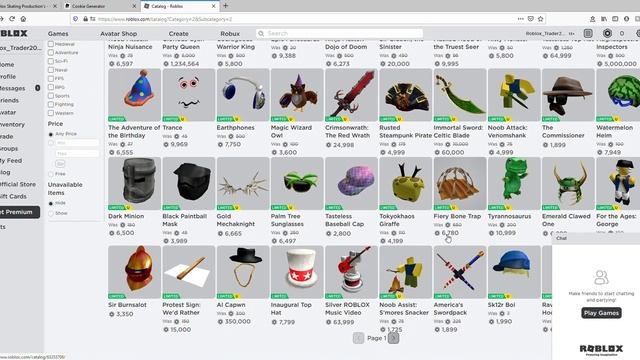This screenshot has height=360, width=640.
Task: Open Rusted Steampunk Pirate hat thumbnail
Action: coord(405,95)
